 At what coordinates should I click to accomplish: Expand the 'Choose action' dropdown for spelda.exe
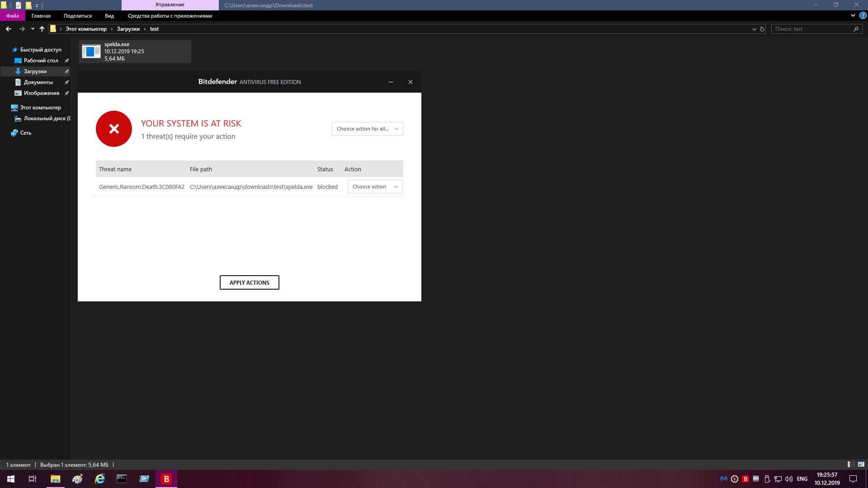pyautogui.click(x=375, y=187)
